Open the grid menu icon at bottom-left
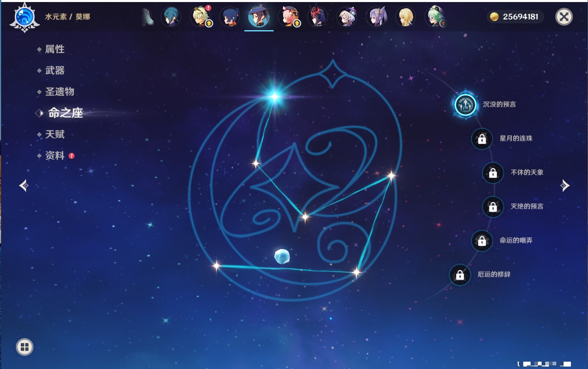 24,347
